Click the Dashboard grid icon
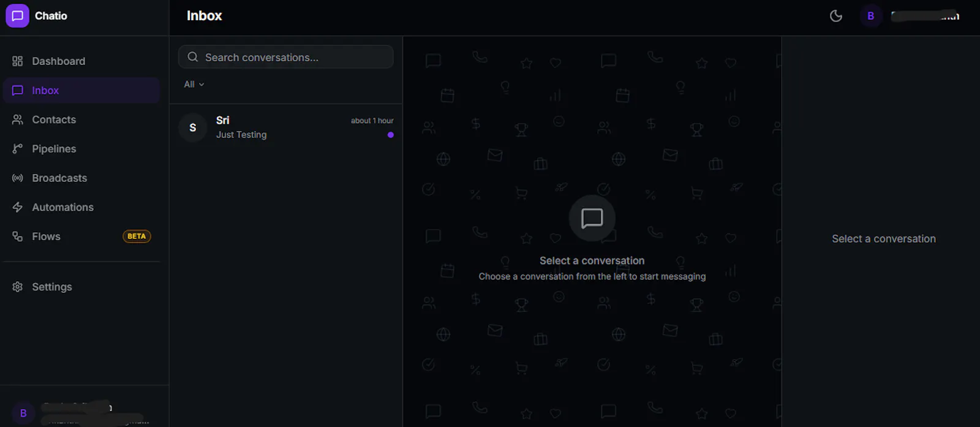Screen dimensions: 980x427 point(17,61)
